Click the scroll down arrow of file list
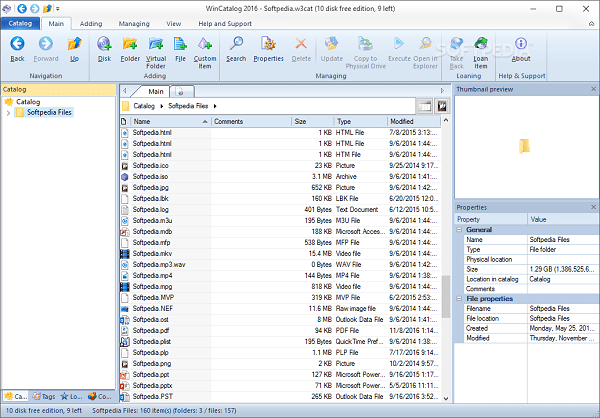Screen dimensions: 600x418 click(445, 398)
